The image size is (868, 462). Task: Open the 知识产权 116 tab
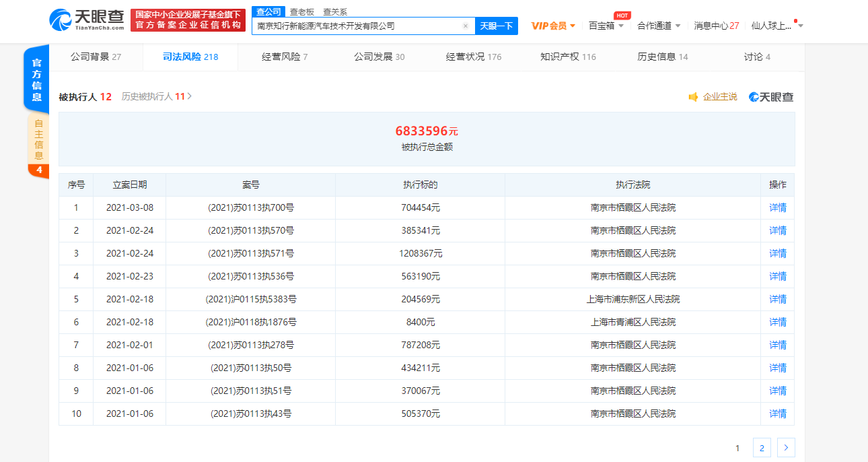(568, 57)
